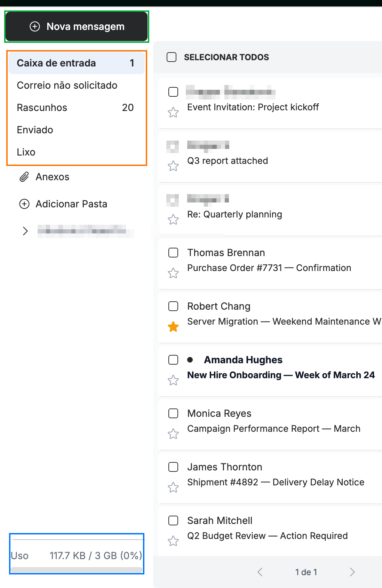382x588 pixels.
Task: Open Lixo trash folder
Action: pos(77,152)
